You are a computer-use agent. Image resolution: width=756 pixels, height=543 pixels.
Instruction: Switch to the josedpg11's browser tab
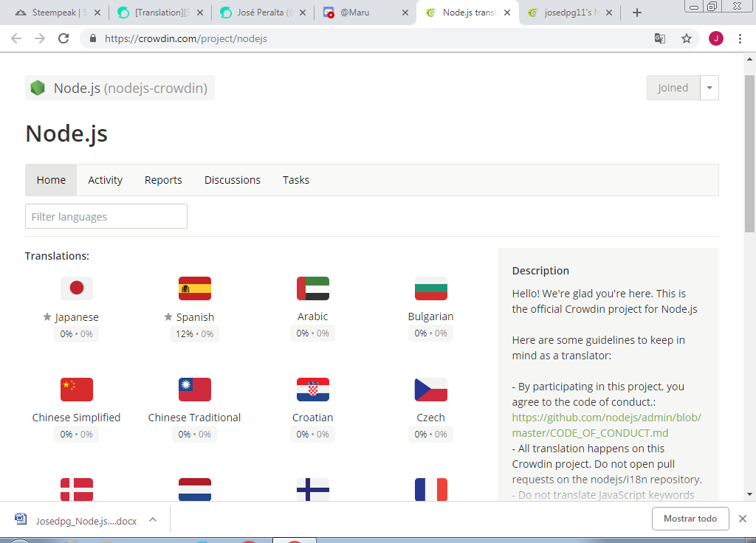point(571,13)
